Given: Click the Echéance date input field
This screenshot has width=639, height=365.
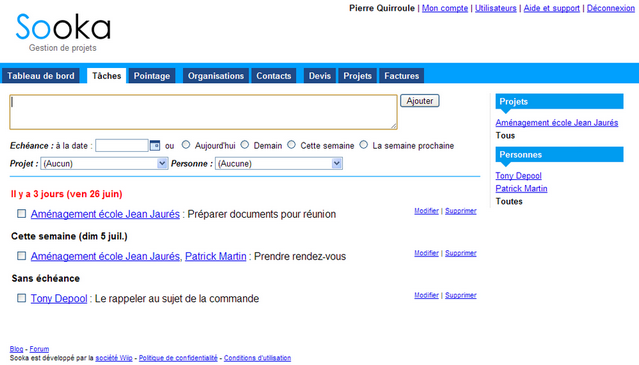Looking at the screenshot, I should (x=122, y=145).
